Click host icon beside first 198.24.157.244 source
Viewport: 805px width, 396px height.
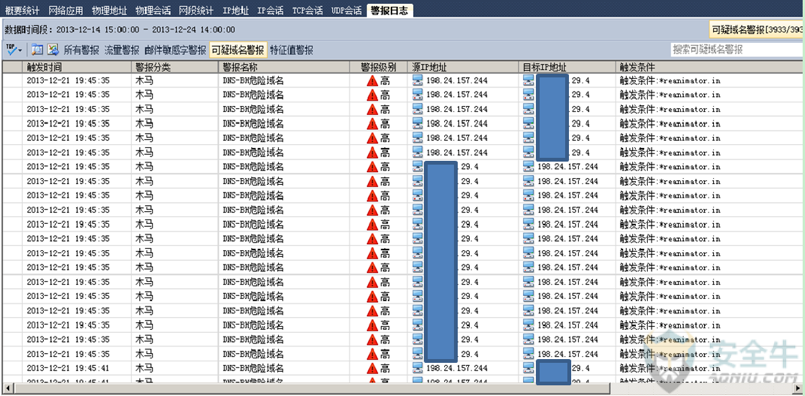[x=418, y=80]
